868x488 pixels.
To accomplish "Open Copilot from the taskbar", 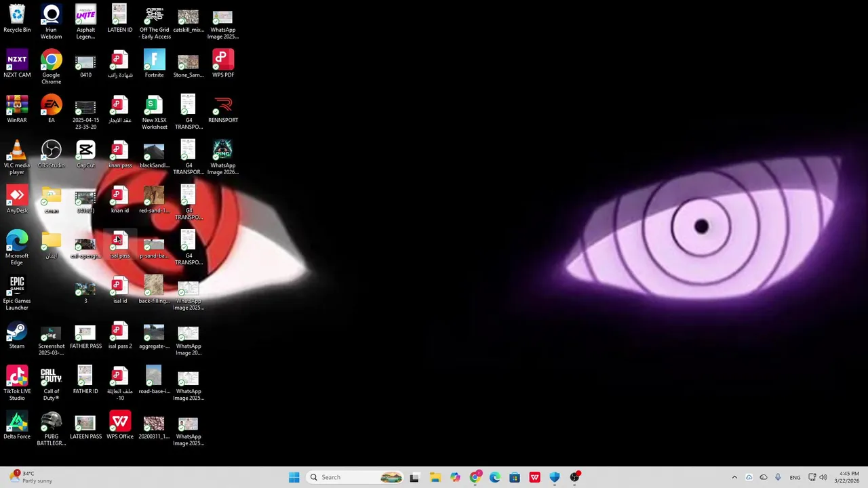I will [455, 477].
